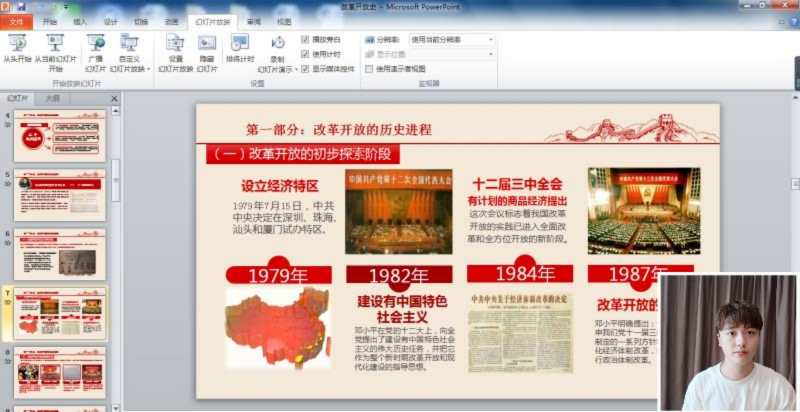Viewport: 800px width, 412px height.
Task: Open the Show On (显示位置) dropdown
Action: click(452, 54)
